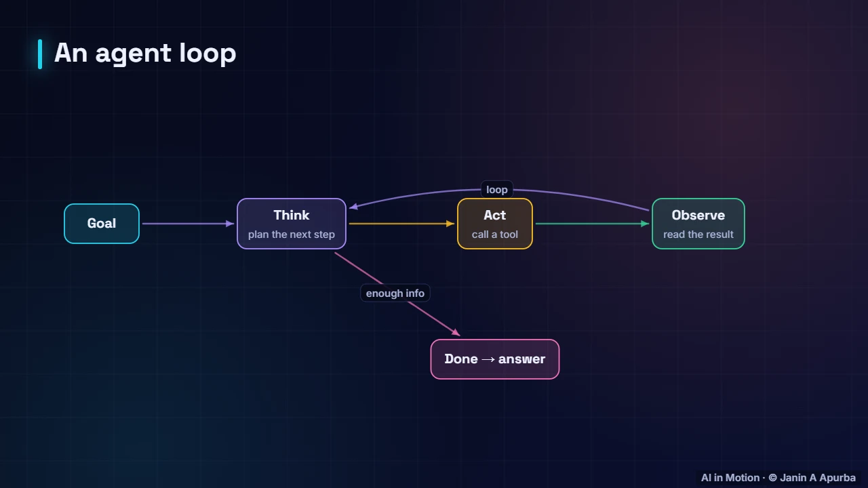
Task: Select the Think node box
Action: point(292,224)
